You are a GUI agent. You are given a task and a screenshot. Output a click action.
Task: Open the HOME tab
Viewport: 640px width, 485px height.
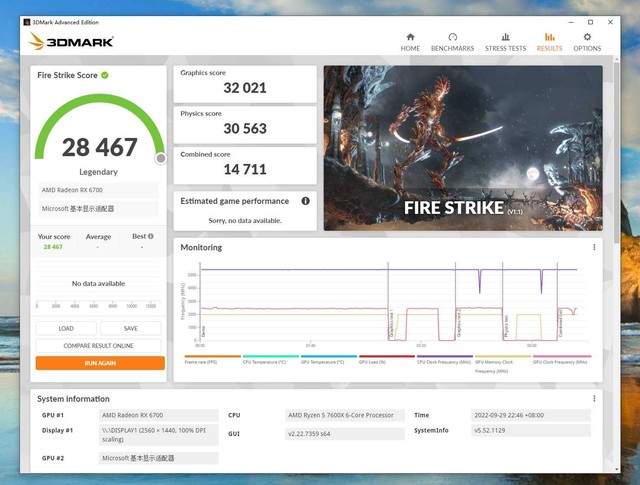tap(410, 42)
